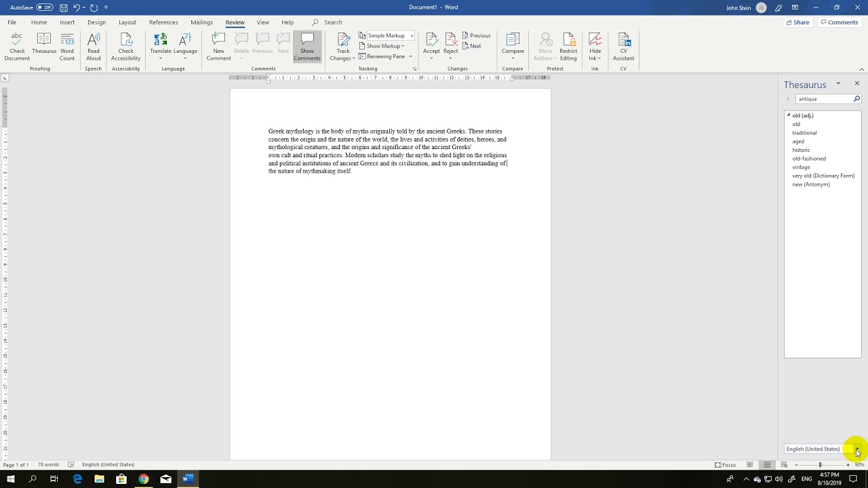Open Google Chrome from taskbar

pos(143,479)
